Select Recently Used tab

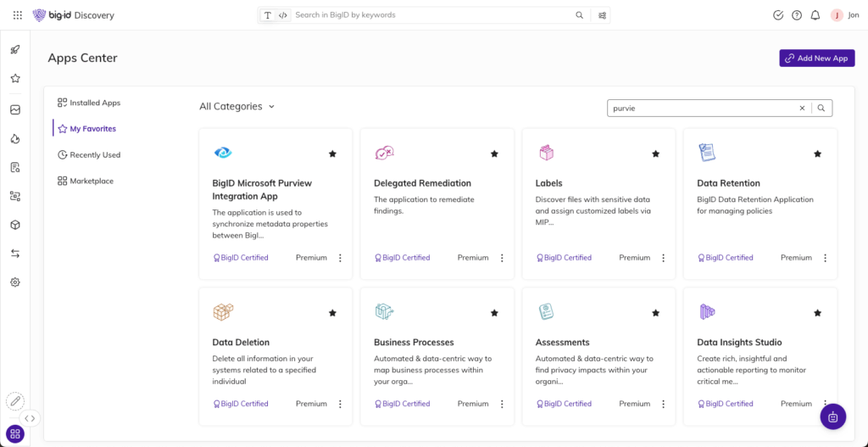pos(88,154)
